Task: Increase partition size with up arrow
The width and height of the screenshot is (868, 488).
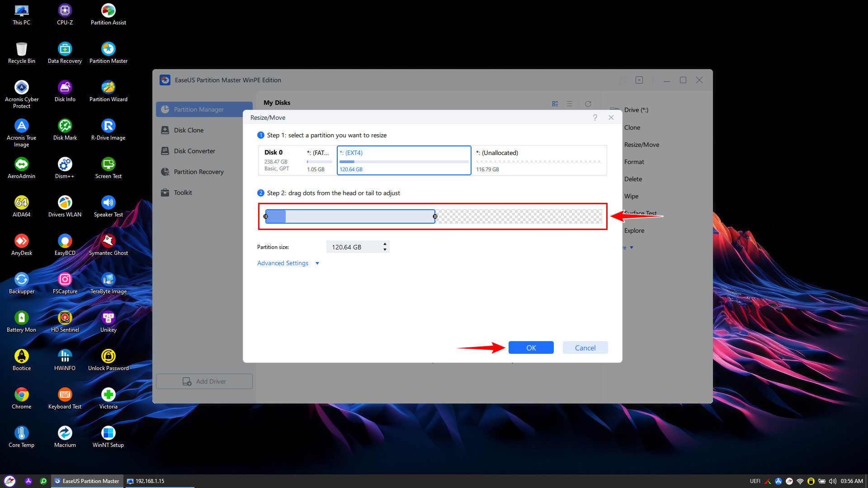Action: [x=385, y=244]
